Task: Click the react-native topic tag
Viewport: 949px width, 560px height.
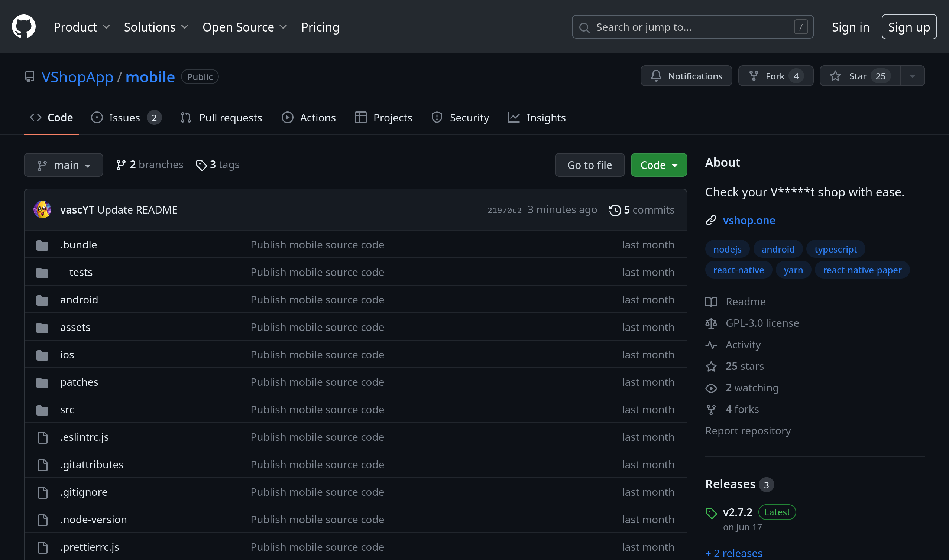Action: 738,269
